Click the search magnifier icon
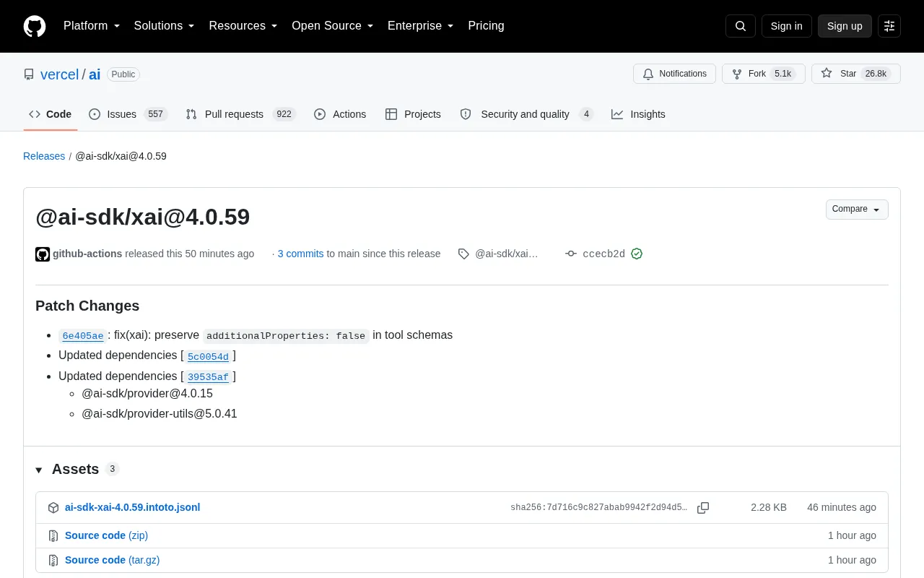The width and height of the screenshot is (924, 578). [741, 26]
